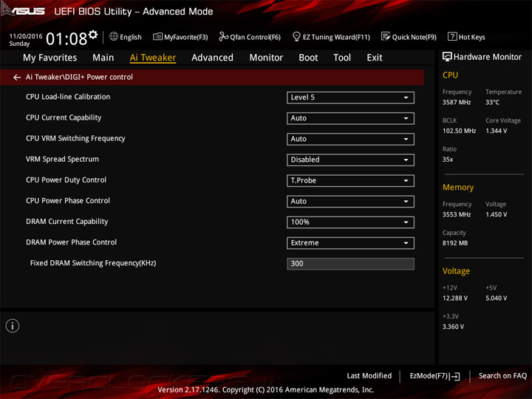Open the Boot tab
This screenshot has width=532, height=399.
click(308, 58)
